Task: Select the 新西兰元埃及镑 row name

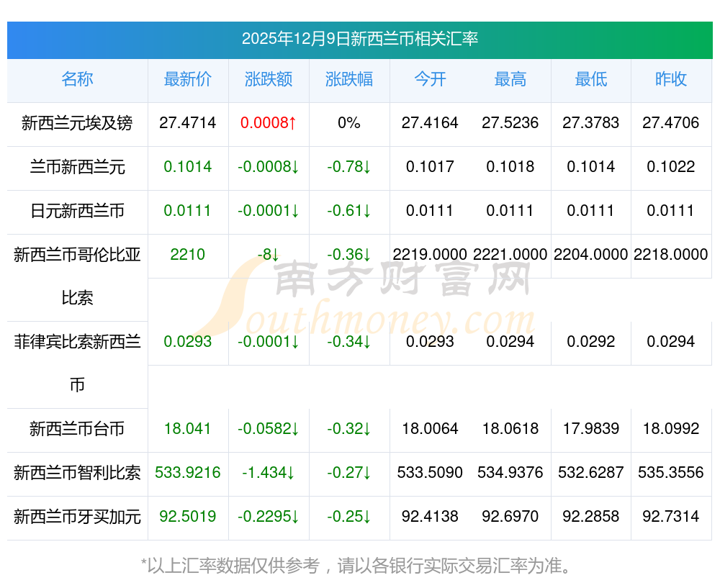Action: (x=77, y=123)
